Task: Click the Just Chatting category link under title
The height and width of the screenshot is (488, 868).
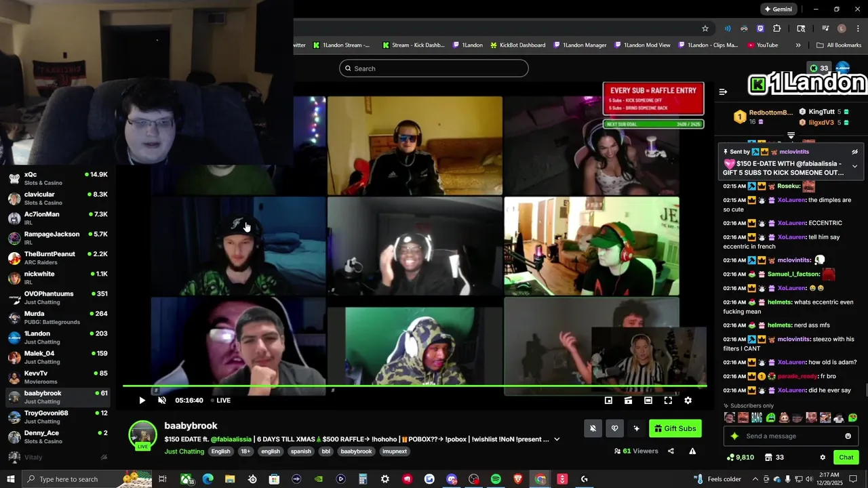Action: [185, 451]
